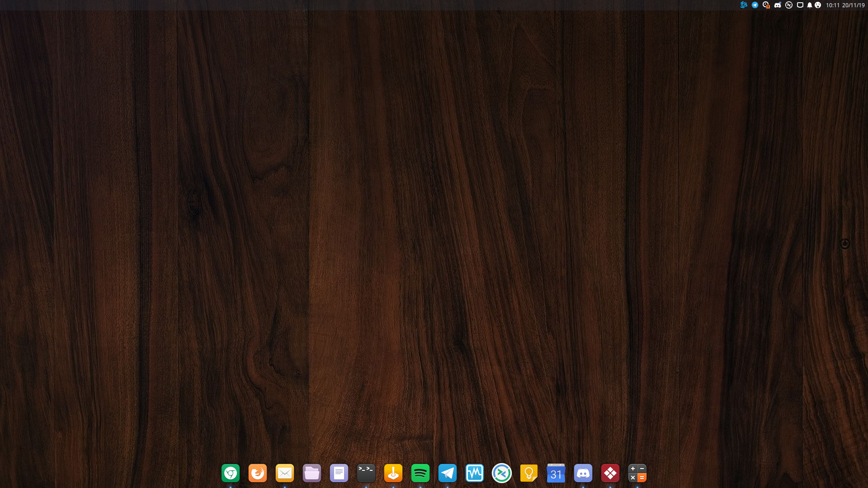Click the Battle.net tray icon
The height and width of the screenshot is (488, 868).
744,5
